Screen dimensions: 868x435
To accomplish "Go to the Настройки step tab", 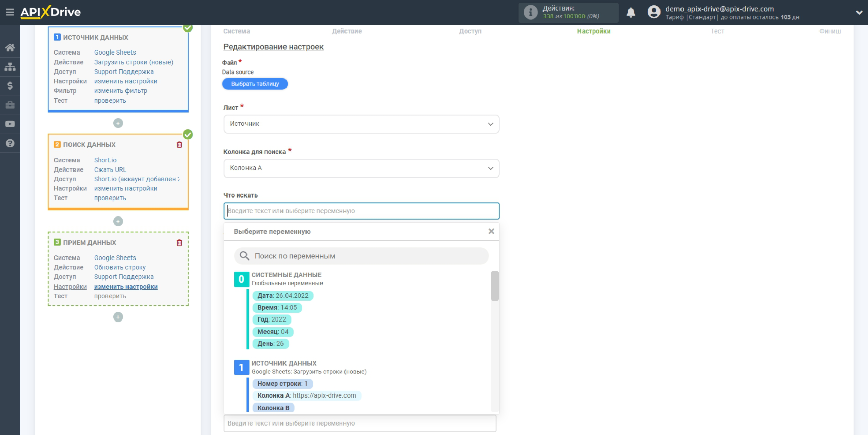I will (594, 31).
